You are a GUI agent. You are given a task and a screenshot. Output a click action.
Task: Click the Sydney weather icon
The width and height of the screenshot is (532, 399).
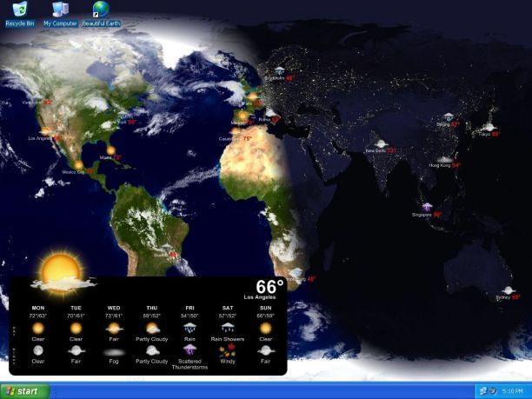[x=508, y=290]
